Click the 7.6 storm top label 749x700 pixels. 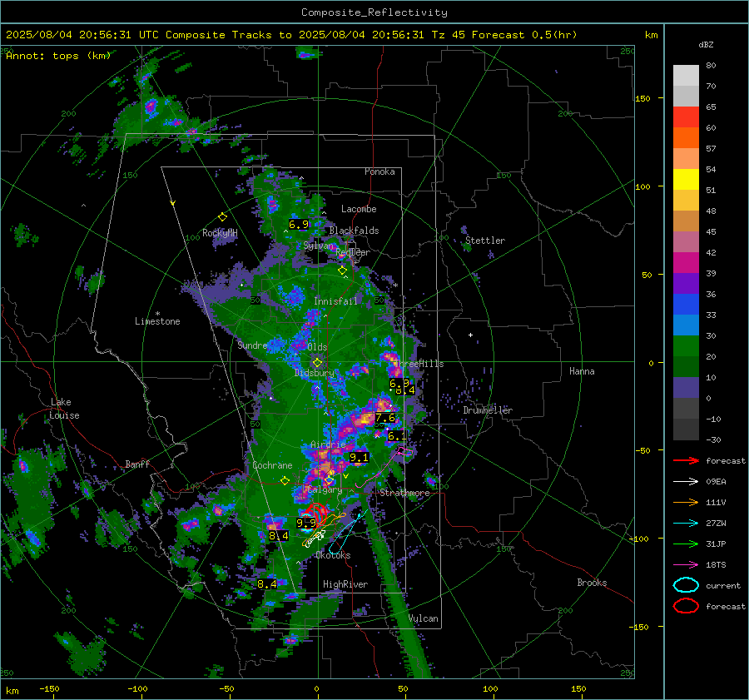(385, 418)
